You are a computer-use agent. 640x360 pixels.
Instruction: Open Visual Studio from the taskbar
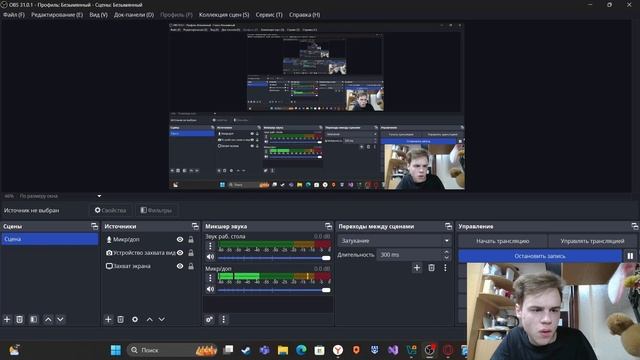[393, 350]
